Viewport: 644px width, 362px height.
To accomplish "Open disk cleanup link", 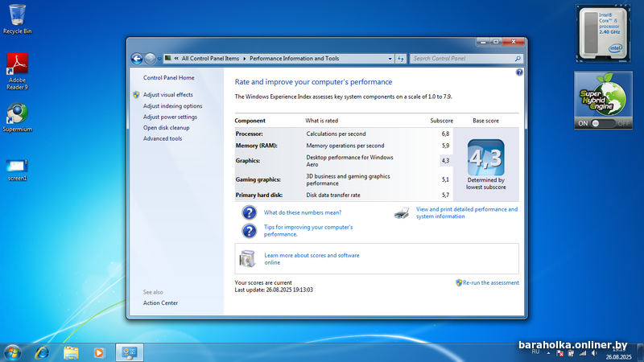I will (167, 128).
